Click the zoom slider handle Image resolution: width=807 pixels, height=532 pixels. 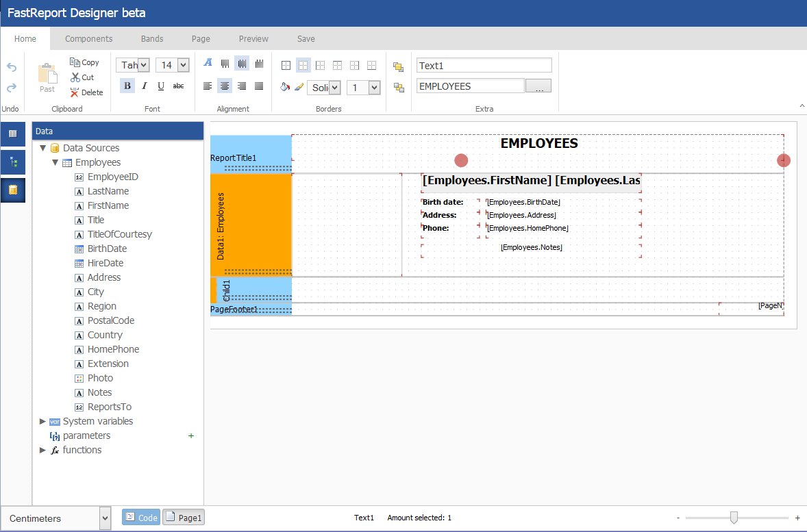(734, 518)
